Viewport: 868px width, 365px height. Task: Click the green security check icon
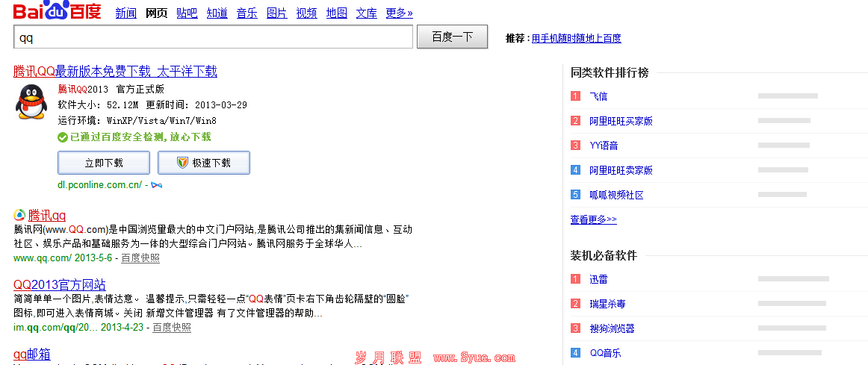(63, 137)
